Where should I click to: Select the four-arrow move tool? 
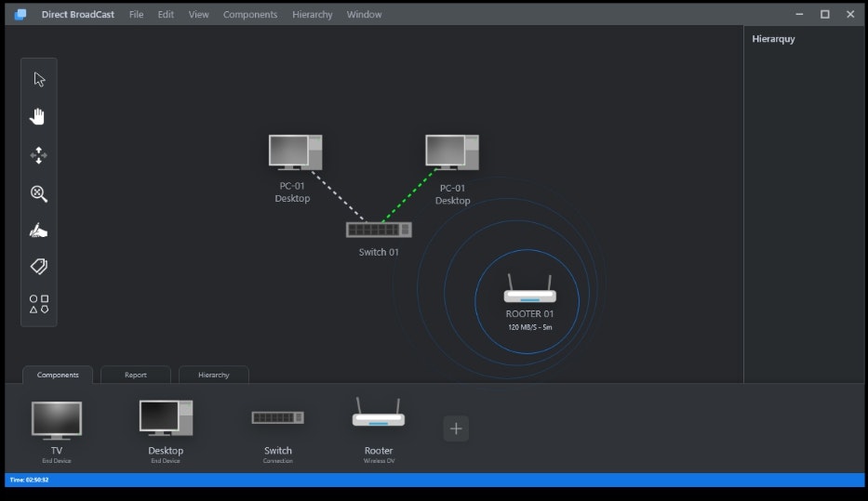point(39,155)
